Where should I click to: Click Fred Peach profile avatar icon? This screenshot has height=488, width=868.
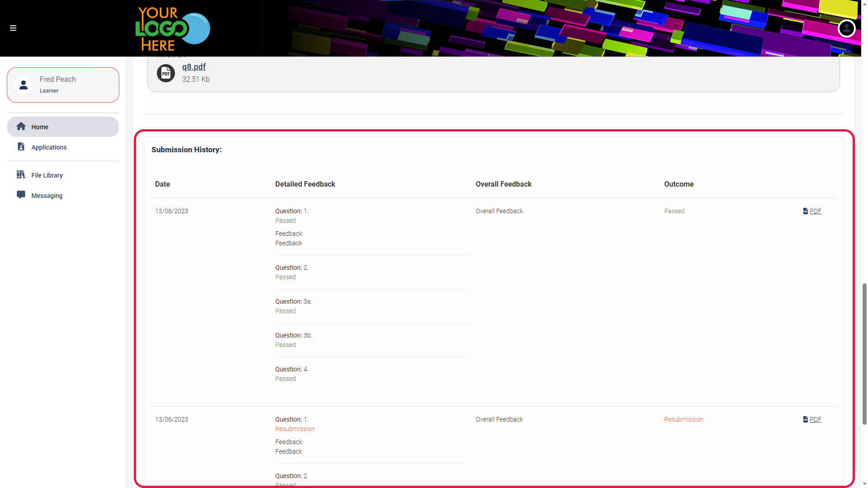tap(24, 85)
